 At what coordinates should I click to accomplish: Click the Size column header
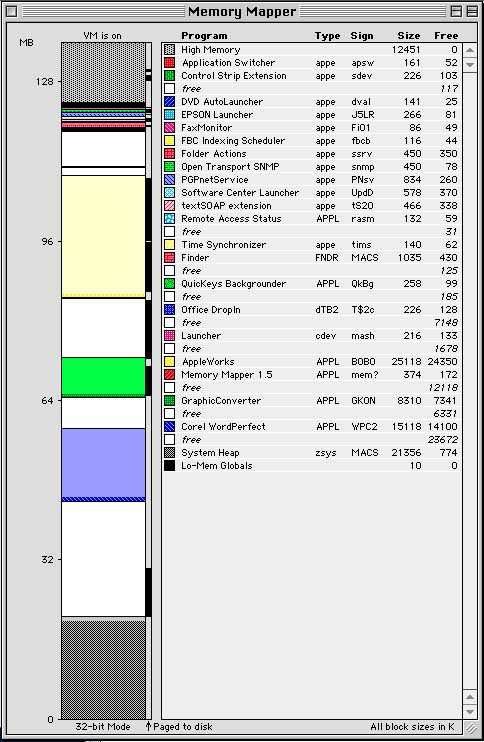(x=409, y=36)
